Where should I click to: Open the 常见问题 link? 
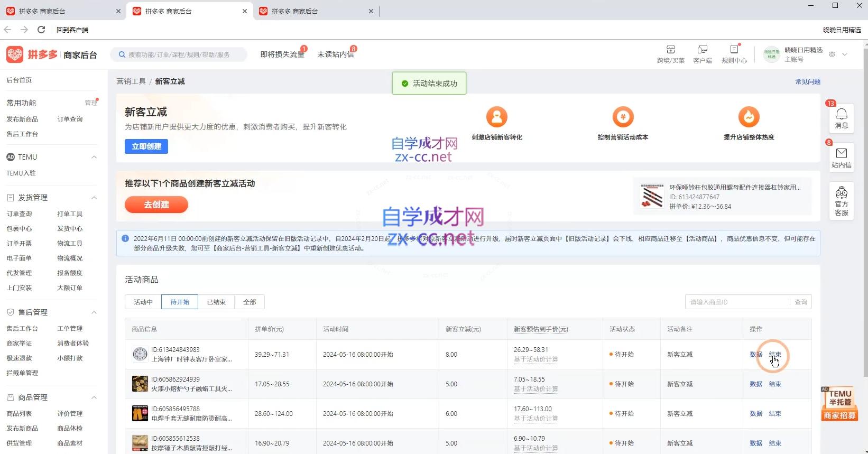click(807, 81)
